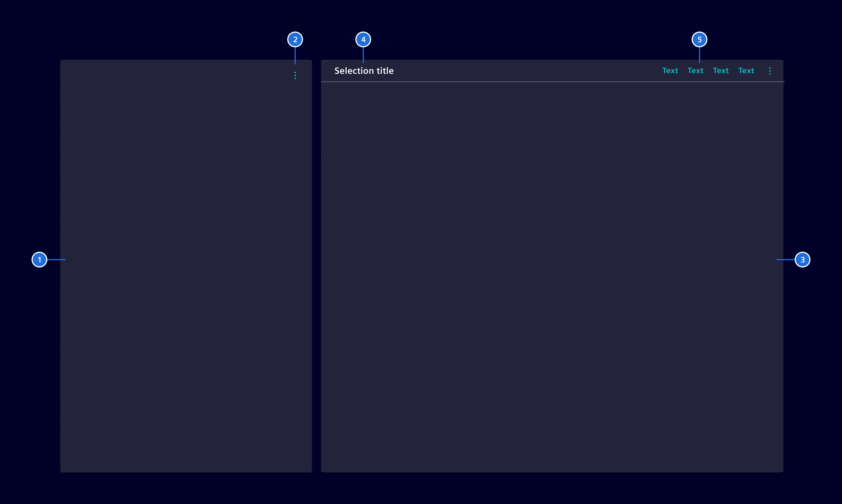Click the connector line under badge 4
Screen dimensions: 842x504
363,54
